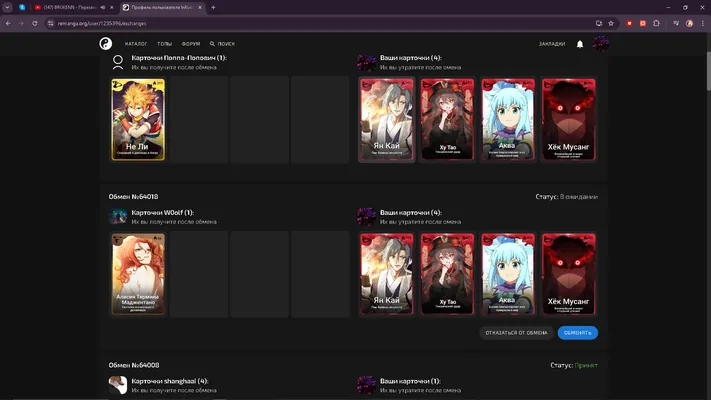Open the user avatar menu in header
Viewport: 711px width, 400px height.
tap(600, 44)
